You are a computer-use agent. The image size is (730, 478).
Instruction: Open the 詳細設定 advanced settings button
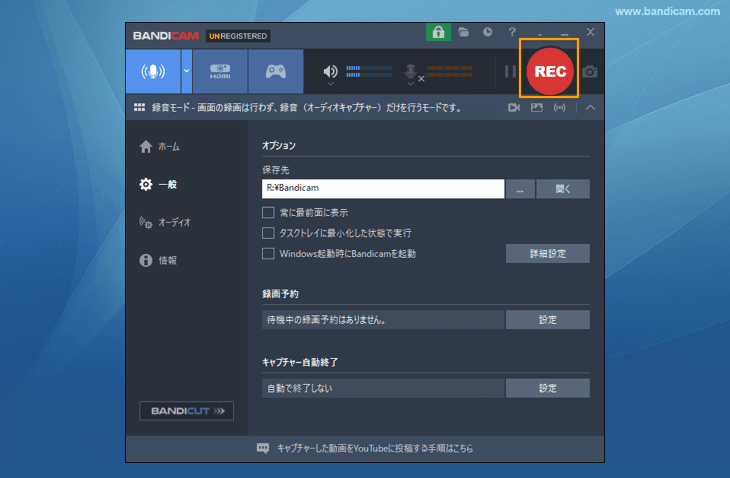[548, 254]
